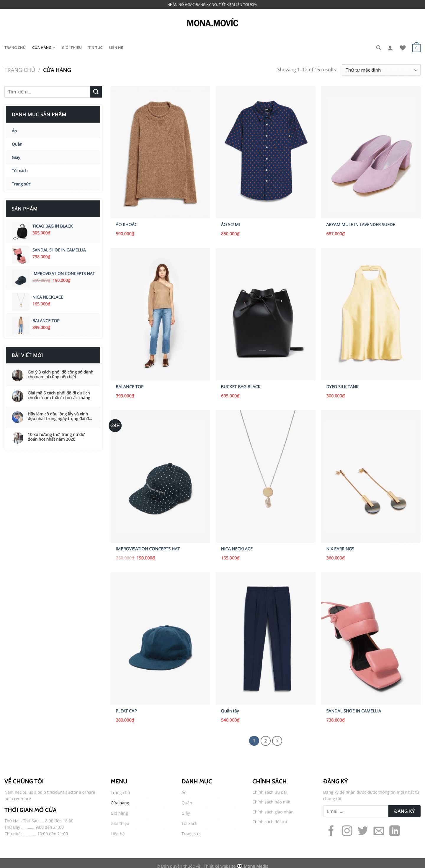
Task: Expand the Cửa hàng menu chevron
Action: tap(54, 48)
